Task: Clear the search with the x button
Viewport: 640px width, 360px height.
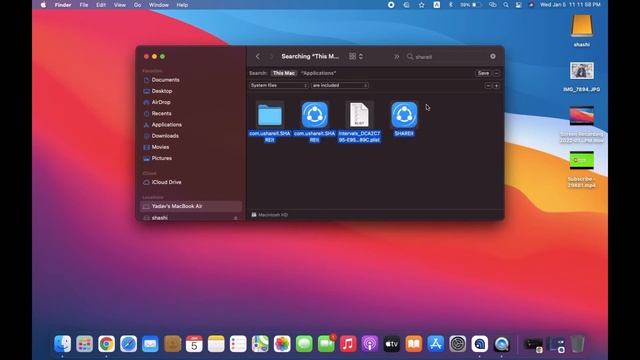Action: click(493, 56)
